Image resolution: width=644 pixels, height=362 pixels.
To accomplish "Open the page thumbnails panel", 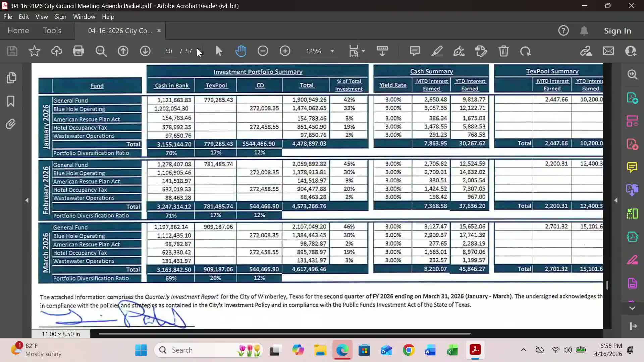I will (11, 78).
